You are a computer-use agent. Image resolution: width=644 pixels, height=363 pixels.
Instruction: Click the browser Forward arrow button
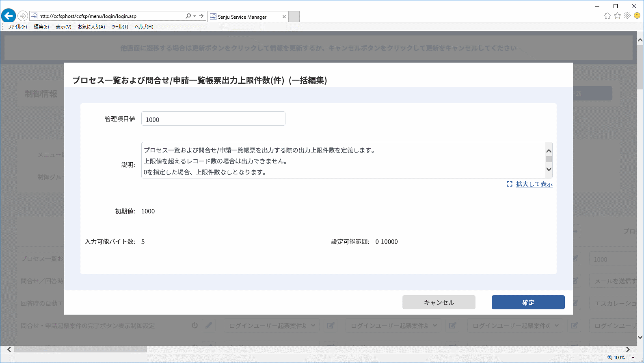[23, 16]
